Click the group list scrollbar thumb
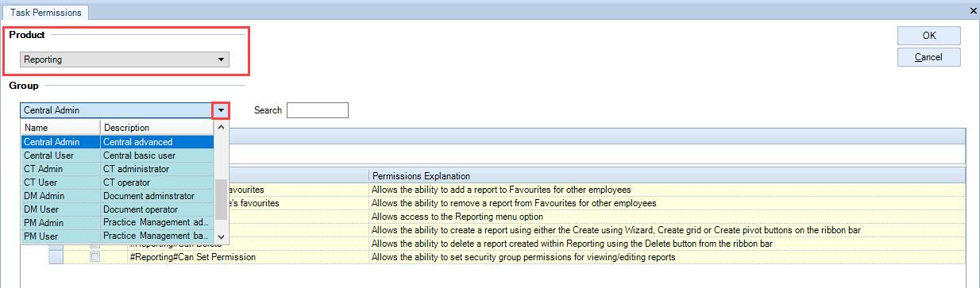The width and height of the screenshot is (980, 288). 222,198
